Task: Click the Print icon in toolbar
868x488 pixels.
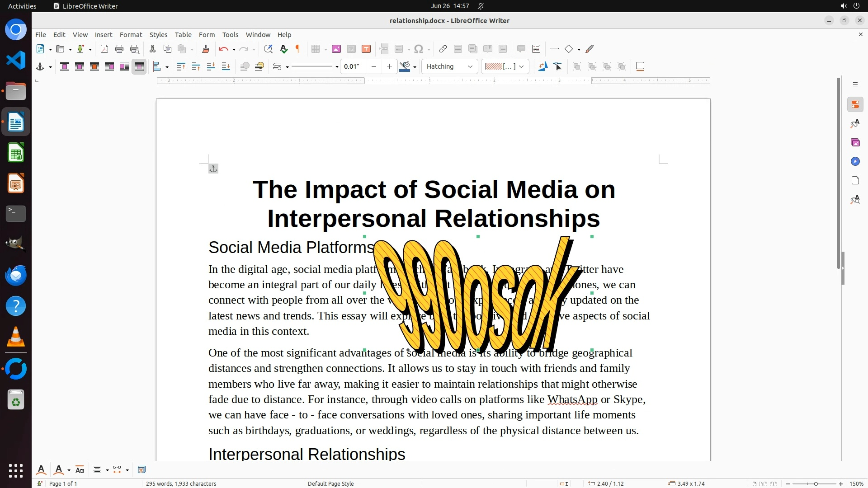Action: 119,49
